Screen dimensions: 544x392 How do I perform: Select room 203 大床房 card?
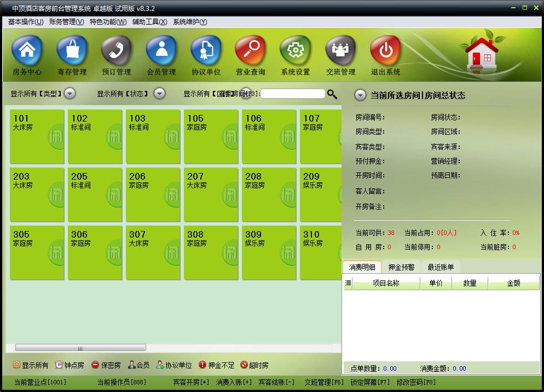pyautogui.click(x=37, y=194)
